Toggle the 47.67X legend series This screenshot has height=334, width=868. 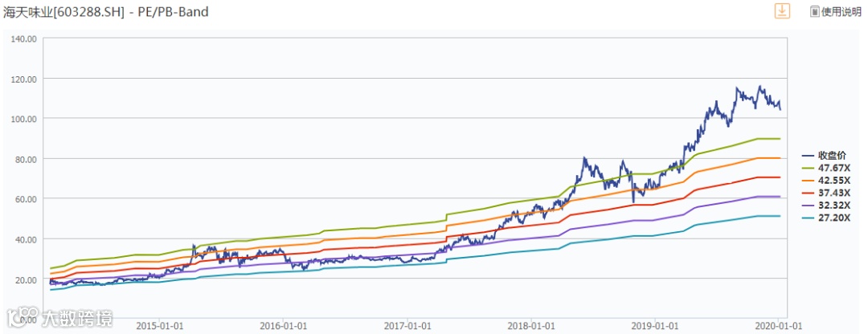825,168
